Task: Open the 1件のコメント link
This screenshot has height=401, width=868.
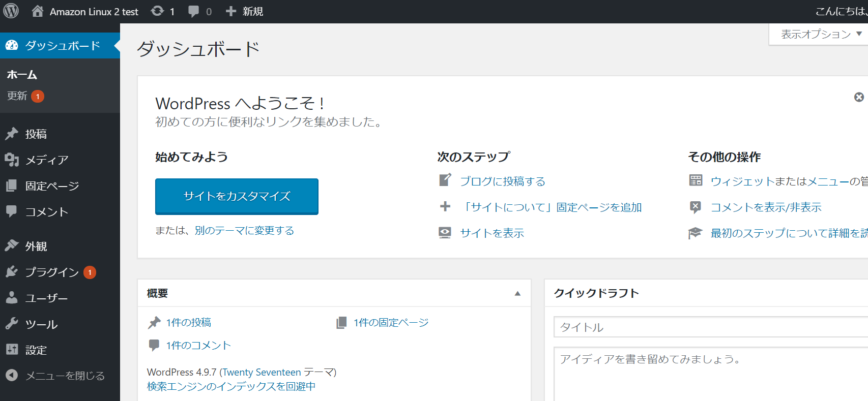Action: 198,345
